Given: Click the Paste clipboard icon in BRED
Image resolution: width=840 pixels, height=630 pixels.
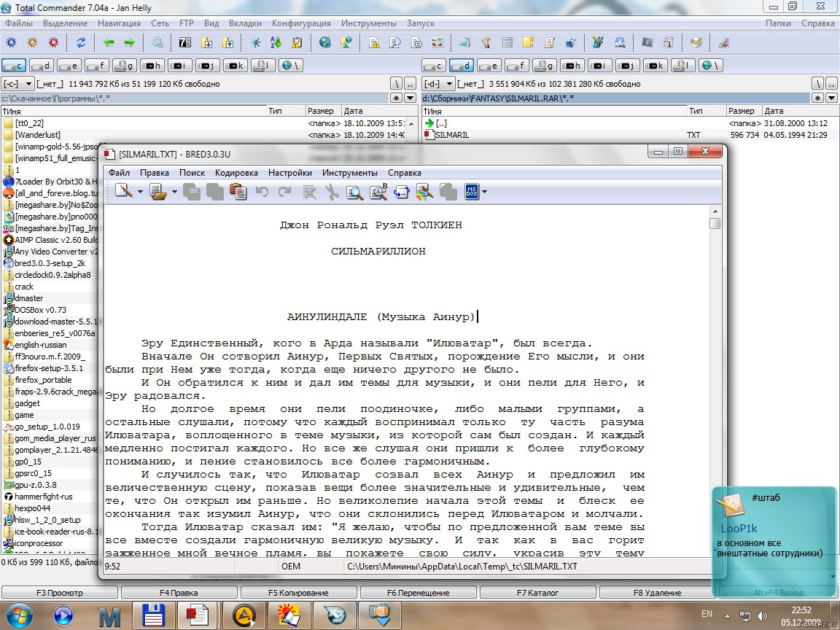Looking at the screenshot, I should [238, 191].
